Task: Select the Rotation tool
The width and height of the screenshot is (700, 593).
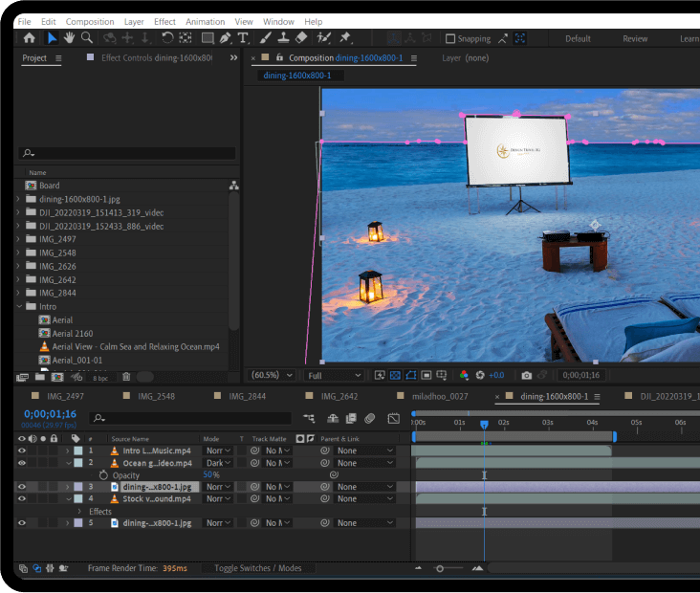Action: click(167, 38)
